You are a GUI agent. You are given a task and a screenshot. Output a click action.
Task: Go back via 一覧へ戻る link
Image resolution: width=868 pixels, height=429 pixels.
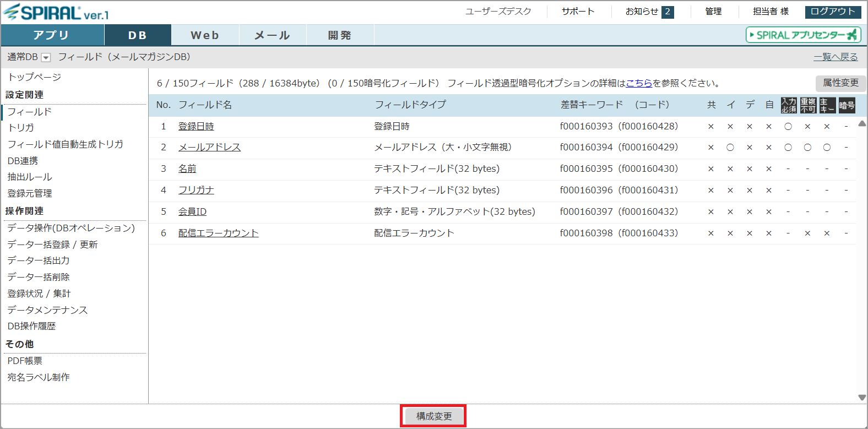tap(836, 57)
